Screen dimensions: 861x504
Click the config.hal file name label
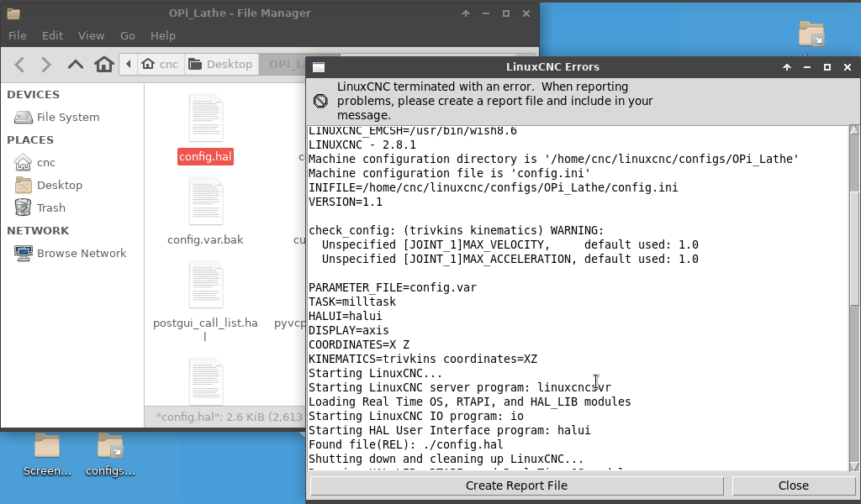205,157
